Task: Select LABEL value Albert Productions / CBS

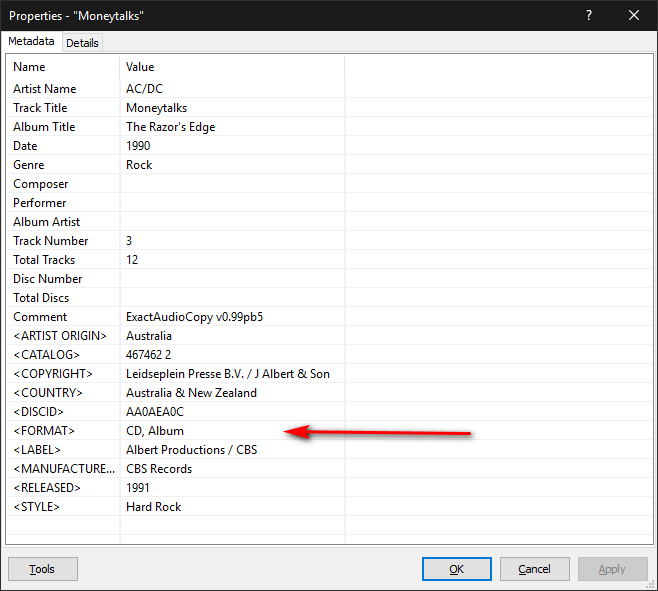Action: pyautogui.click(x=191, y=450)
